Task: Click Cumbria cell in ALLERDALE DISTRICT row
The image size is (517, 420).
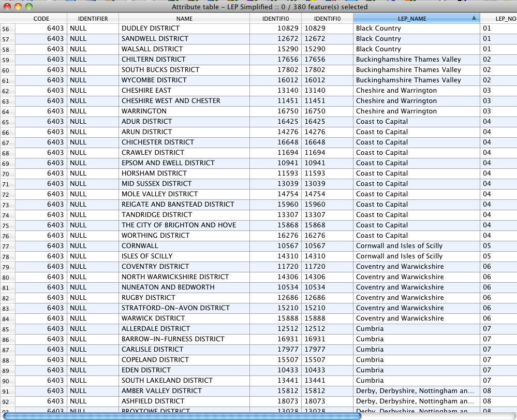Action: coord(370,329)
